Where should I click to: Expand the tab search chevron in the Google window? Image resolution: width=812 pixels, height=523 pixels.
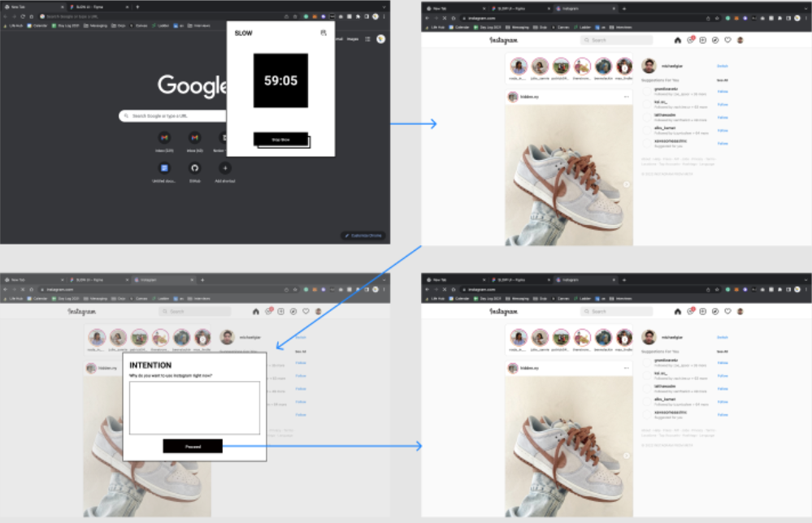tap(384, 6)
